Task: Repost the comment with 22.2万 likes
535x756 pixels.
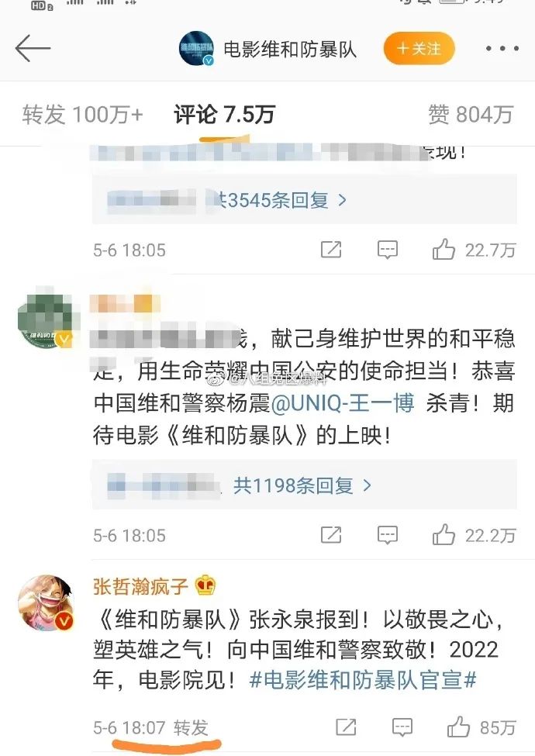Action: coord(331,535)
